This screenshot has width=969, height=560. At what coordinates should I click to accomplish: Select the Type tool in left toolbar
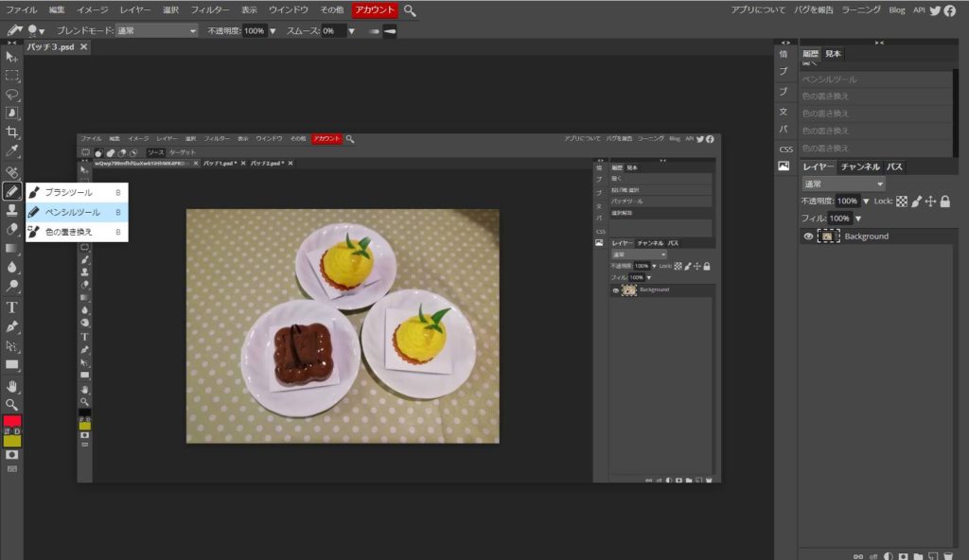(12, 306)
